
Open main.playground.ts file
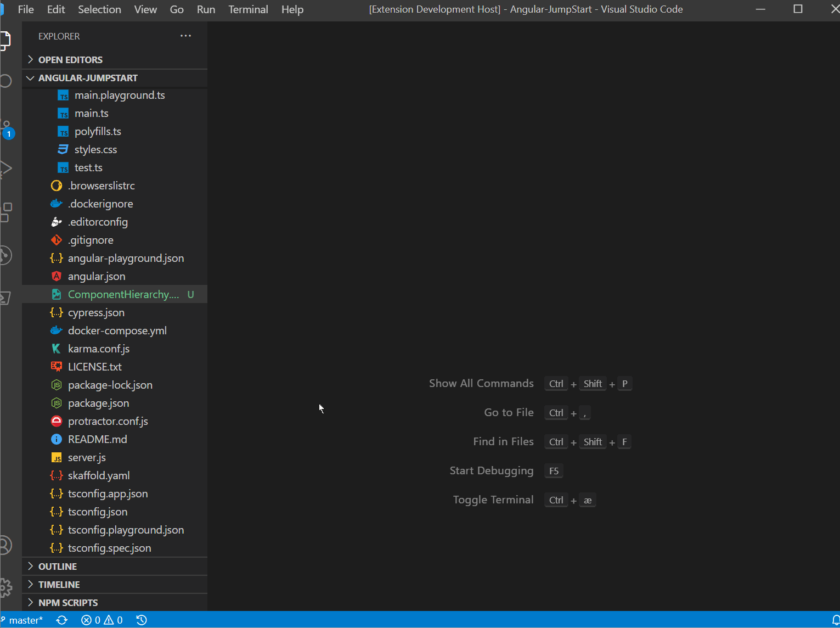coord(115,95)
